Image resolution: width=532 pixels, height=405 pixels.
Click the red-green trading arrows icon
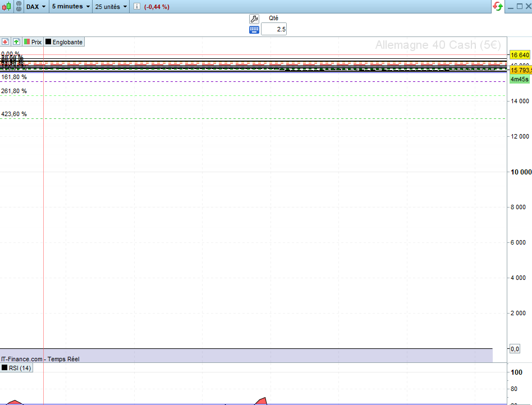(498, 6)
